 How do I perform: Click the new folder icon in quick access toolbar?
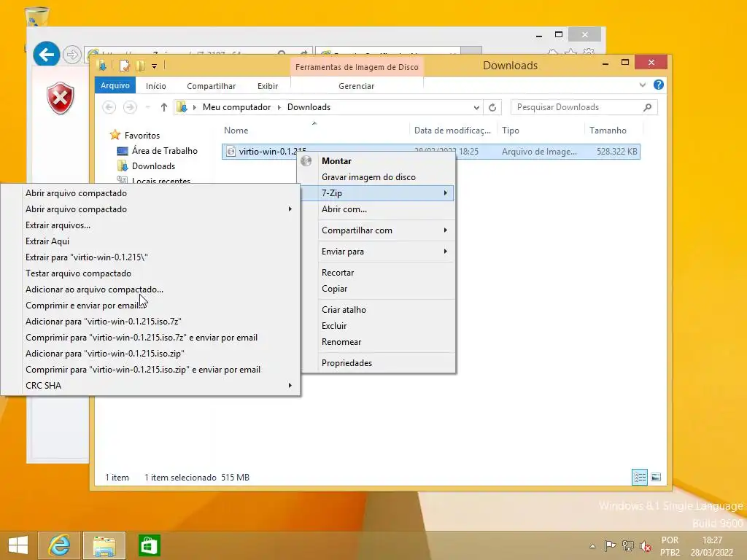point(139,66)
